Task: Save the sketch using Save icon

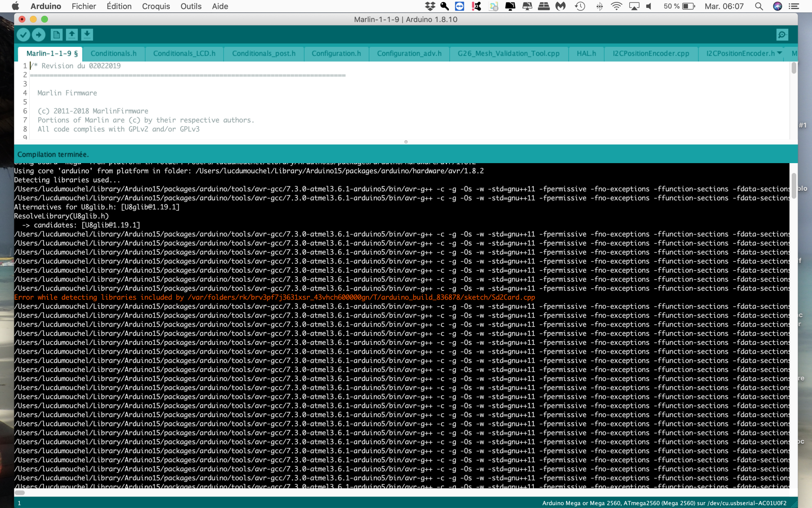Action: (x=87, y=35)
